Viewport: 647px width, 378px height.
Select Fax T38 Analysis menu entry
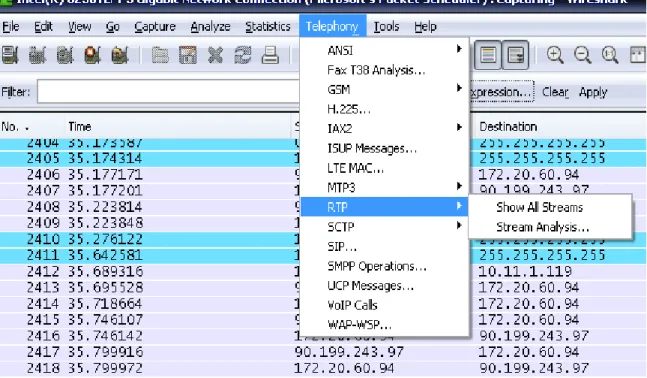tap(385, 70)
